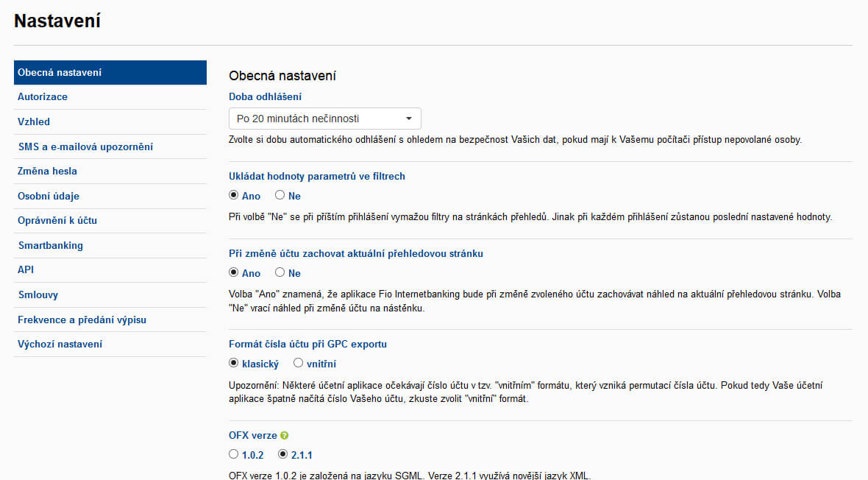Choose OFX version 1.0.2

[234, 454]
